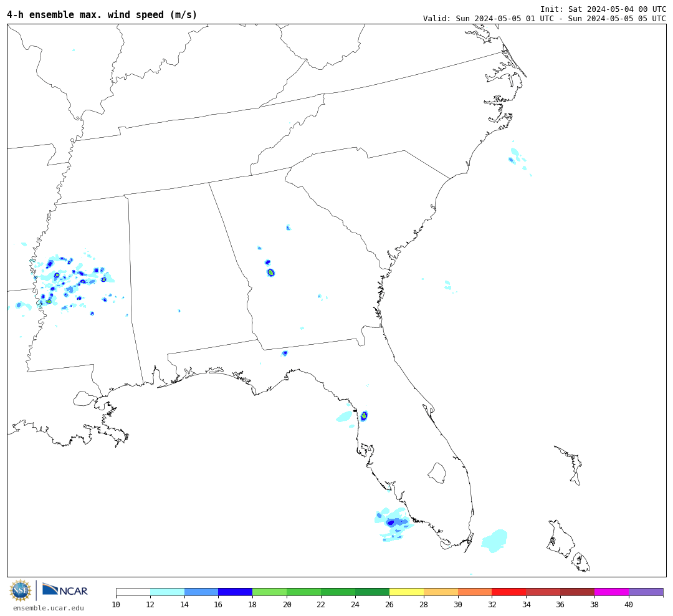This screenshot has height=616, width=673.
Task: Click the colorbar label 32
Action: 492,604
